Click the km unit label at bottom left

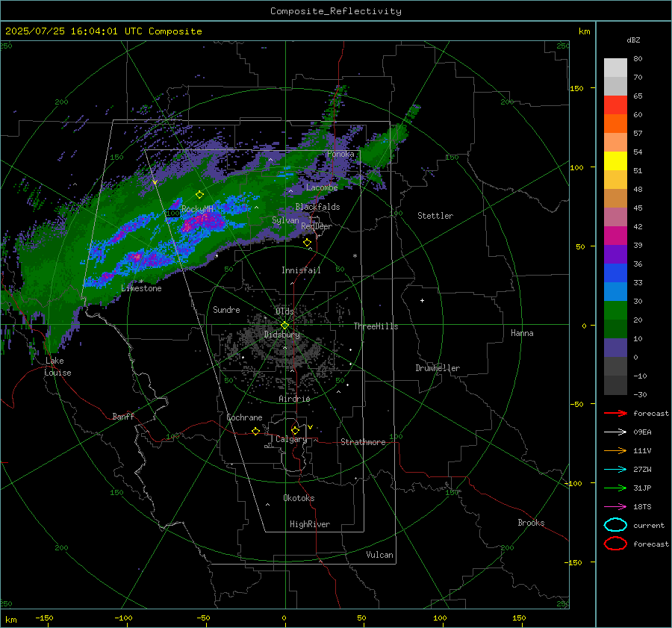(x=10, y=620)
